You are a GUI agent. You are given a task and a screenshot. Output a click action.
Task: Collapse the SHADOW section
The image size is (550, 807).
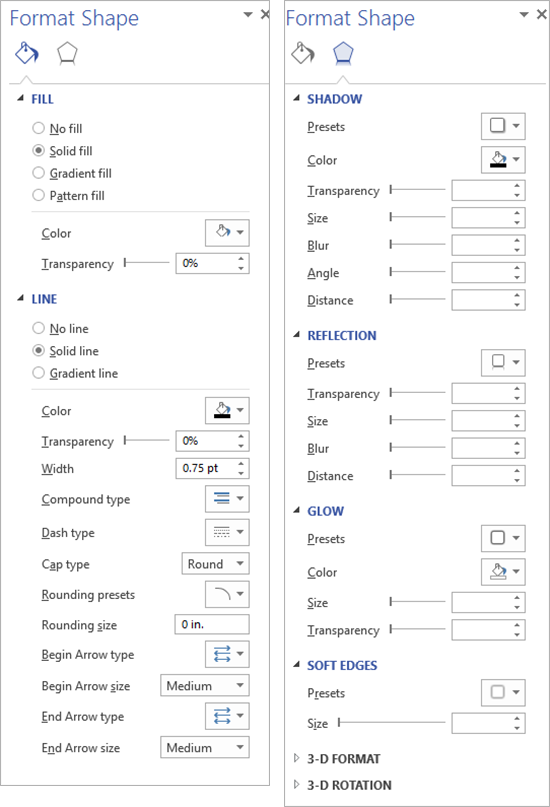tap(296, 98)
